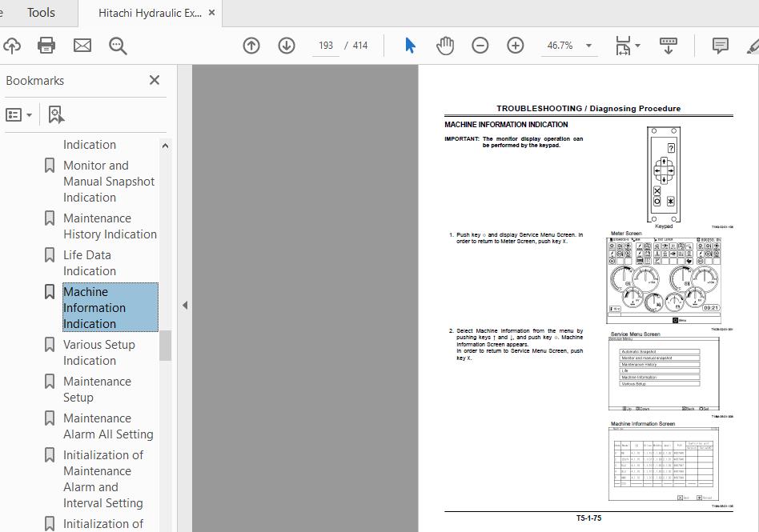Image resolution: width=759 pixels, height=532 pixels.
Task: Click the read mode keyboard download icon
Action: coord(668,46)
